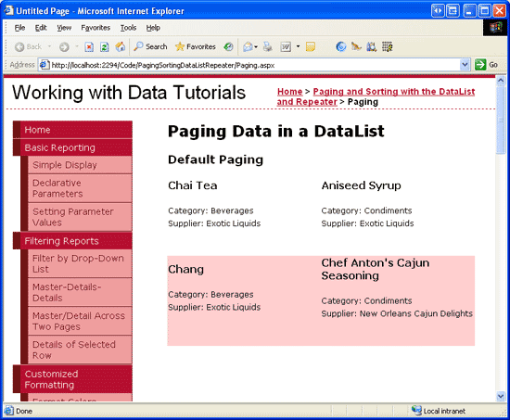Image resolution: width=510 pixels, height=420 pixels.
Task: Click the Edit with Word icon
Action: point(286,47)
